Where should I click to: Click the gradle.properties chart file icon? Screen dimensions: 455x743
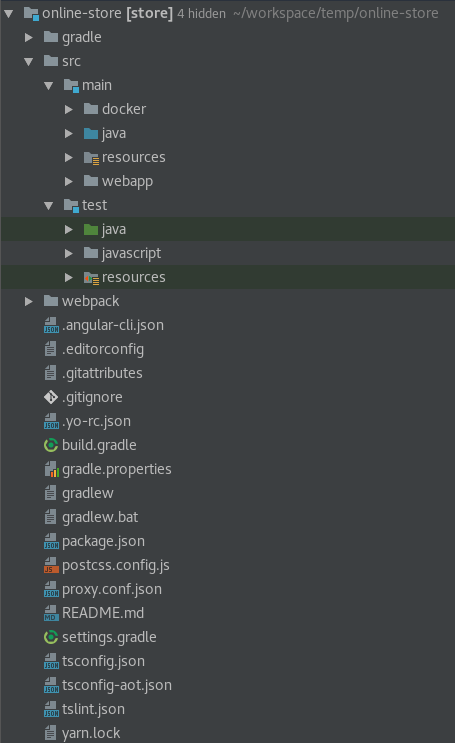[x=51, y=469]
